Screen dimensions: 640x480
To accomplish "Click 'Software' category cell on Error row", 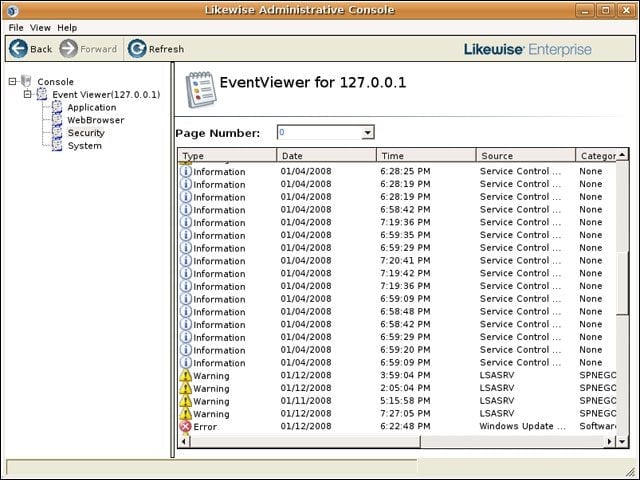I will pos(598,426).
